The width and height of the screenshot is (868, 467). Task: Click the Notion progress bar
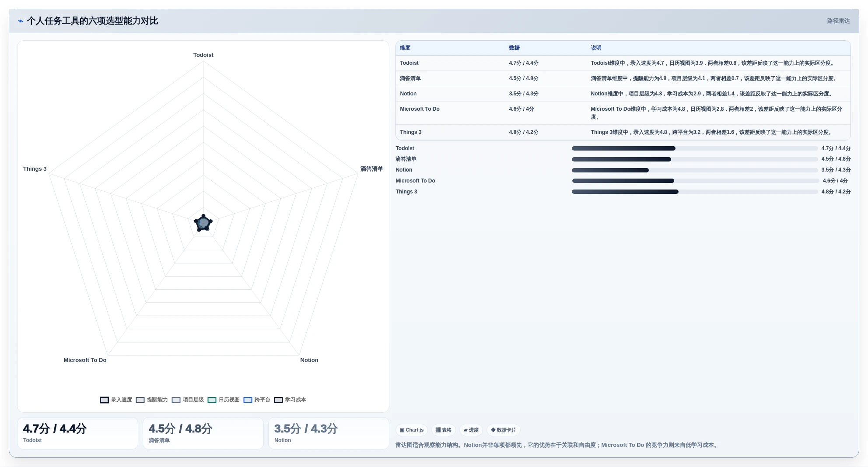pyautogui.click(x=695, y=170)
